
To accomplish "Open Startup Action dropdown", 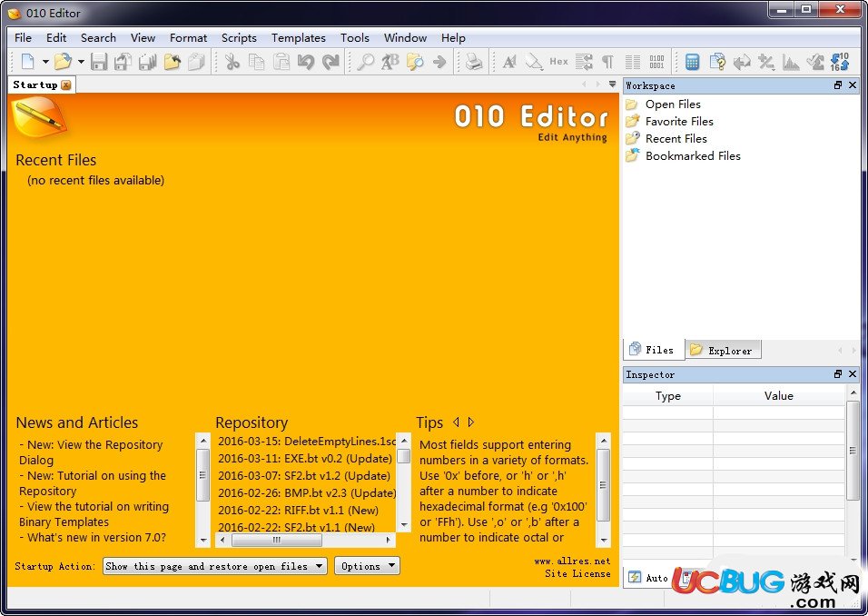I will click(x=215, y=566).
